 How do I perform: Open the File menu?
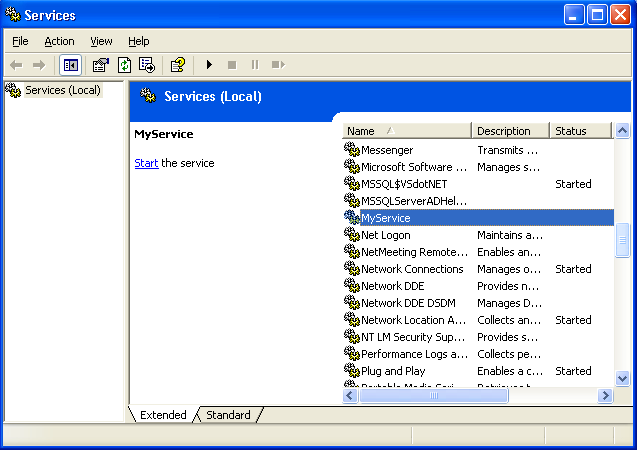tap(20, 41)
